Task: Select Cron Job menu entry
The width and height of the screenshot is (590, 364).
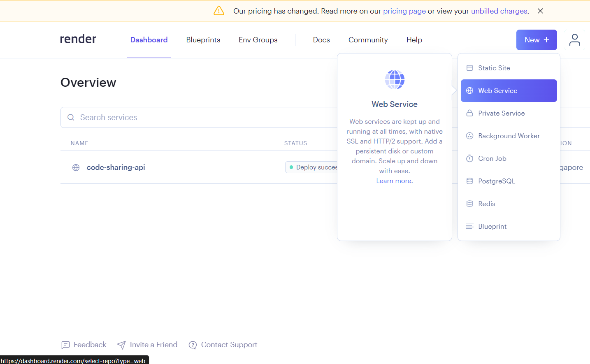Action: [x=509, y=158]
